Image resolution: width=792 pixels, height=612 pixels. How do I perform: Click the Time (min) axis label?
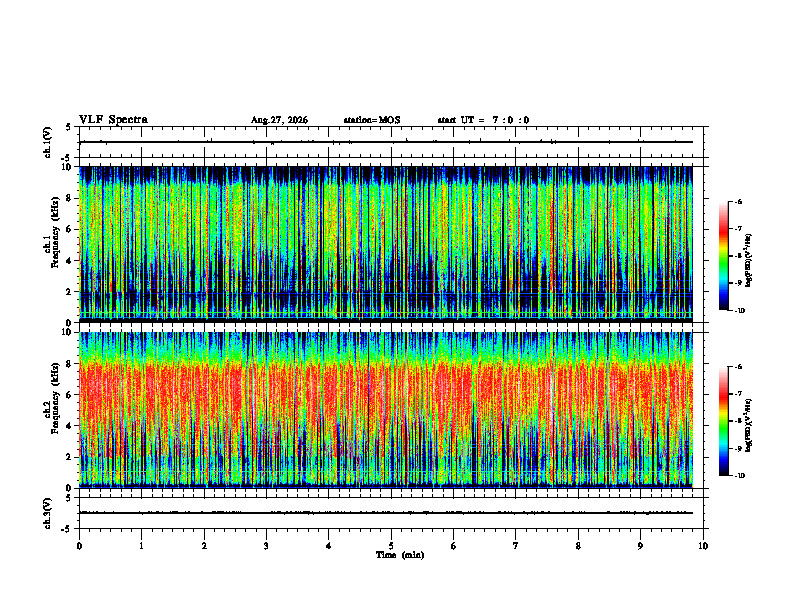pos(400,555)
